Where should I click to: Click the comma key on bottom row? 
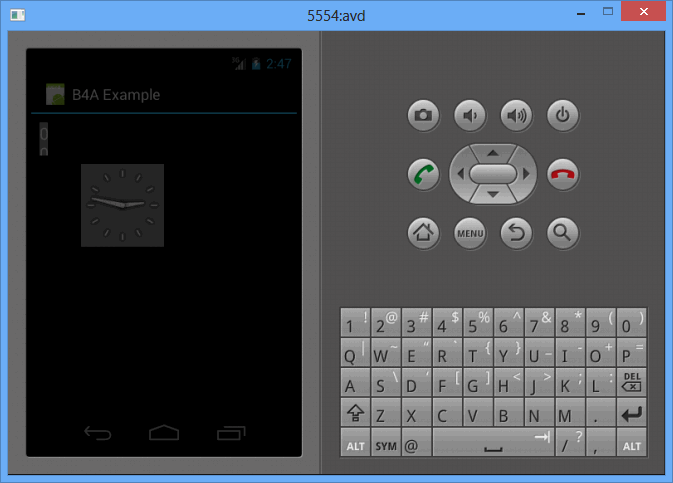[x=601, y=442]
